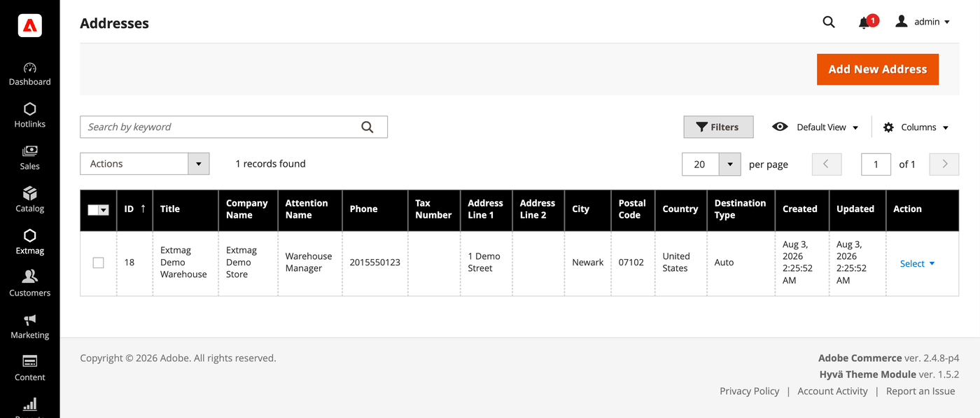Viewport: 980px width, 418px height.
Task: Open the Sales menu
Action: pos(29,158)
